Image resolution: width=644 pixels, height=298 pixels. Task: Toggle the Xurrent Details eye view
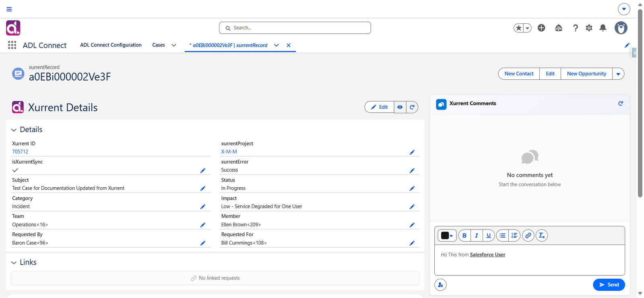click(x=400, y=107)
